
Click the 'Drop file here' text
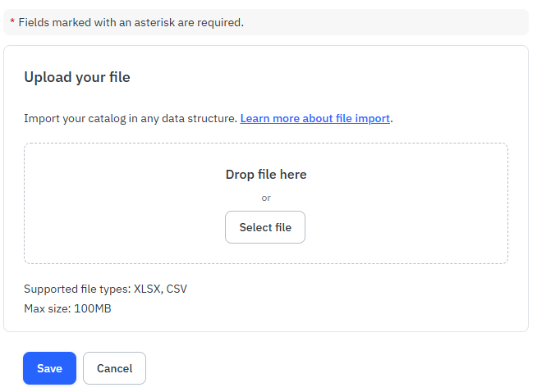click(265, 174)
